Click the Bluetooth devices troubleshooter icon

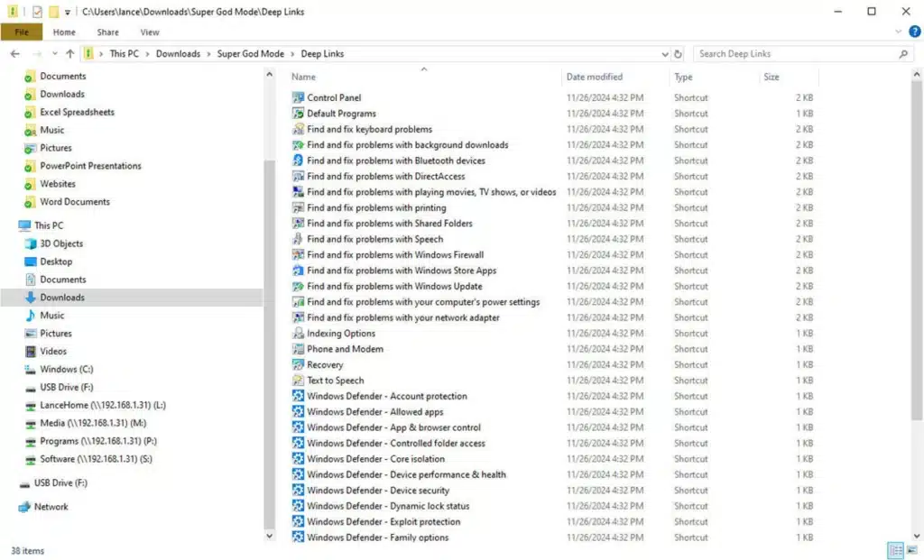click(298, 161)
